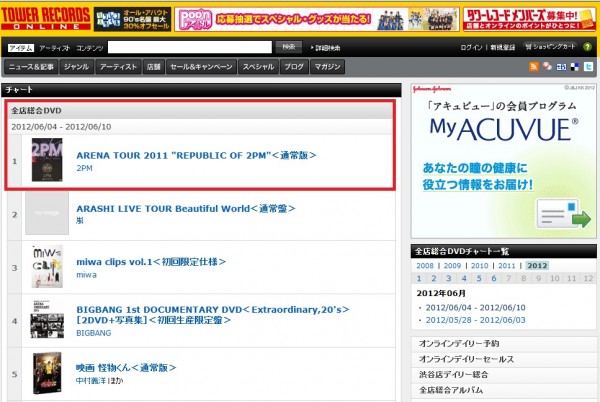Select month 2 in chart list
600x402 pixels.
click(x=434, y=278)
